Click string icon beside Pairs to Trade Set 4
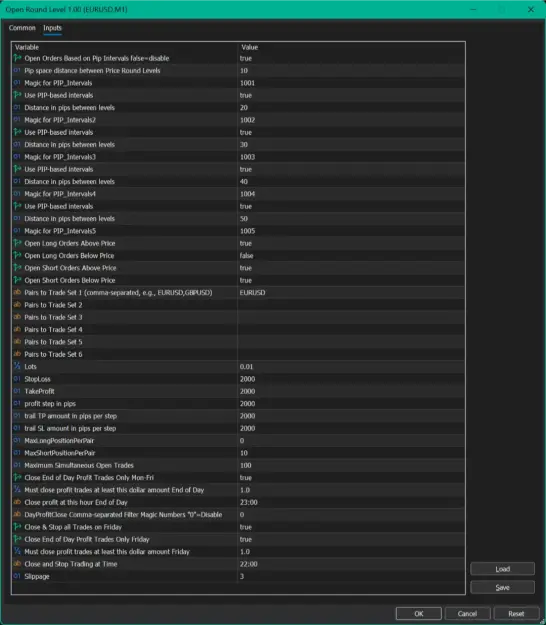546x625 pixels. tap(17, 330)
